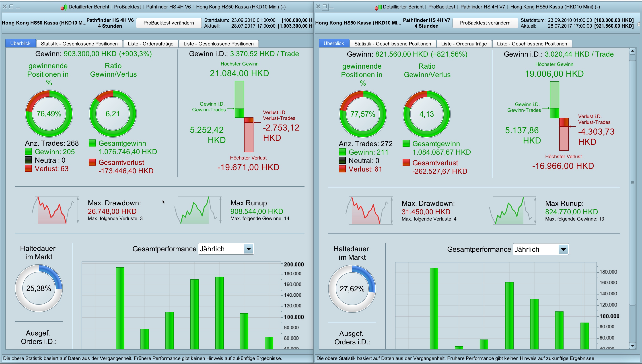Viewport: 642px width, 364px height.
Task: Click ProBacktest verändern for Pathfinder V7
Action: [485, 23]
